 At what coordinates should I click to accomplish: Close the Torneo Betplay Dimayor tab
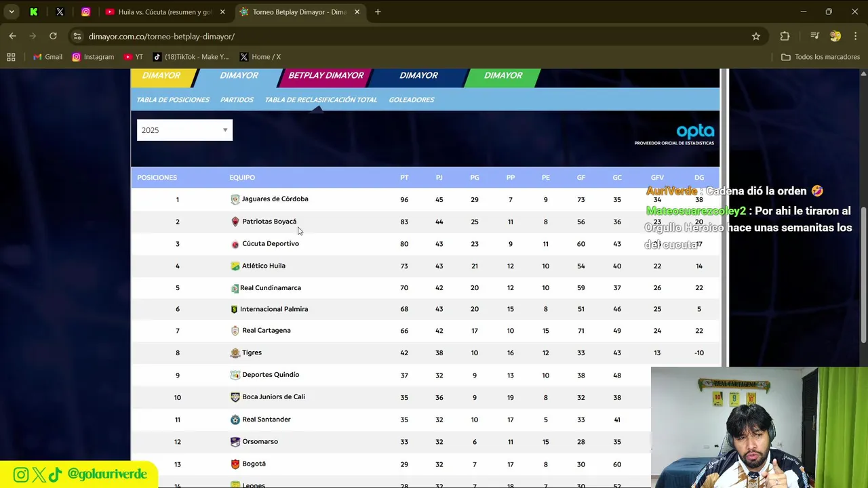coord(357,12)
